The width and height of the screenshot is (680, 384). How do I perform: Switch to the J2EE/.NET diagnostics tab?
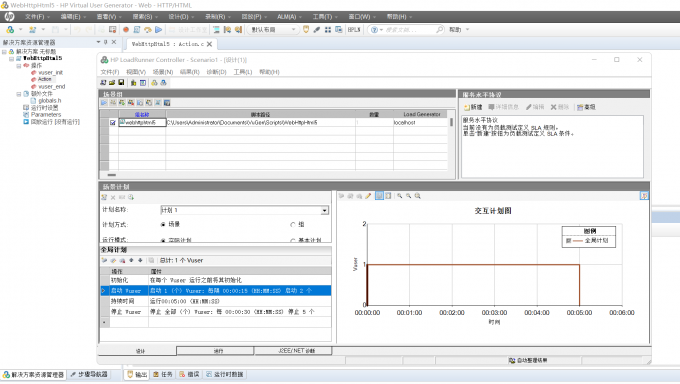click(293, 351)
